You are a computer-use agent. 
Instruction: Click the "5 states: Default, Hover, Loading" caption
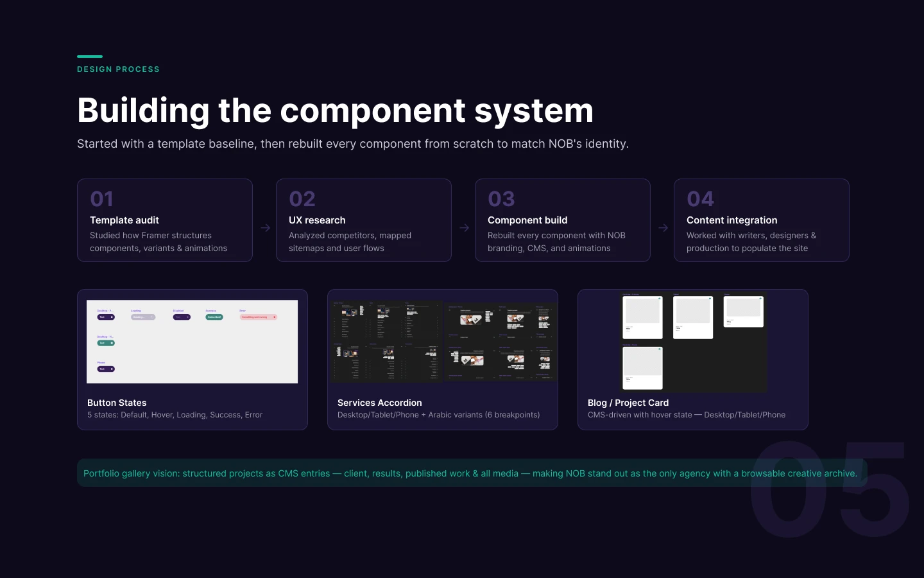click(175, 415)
